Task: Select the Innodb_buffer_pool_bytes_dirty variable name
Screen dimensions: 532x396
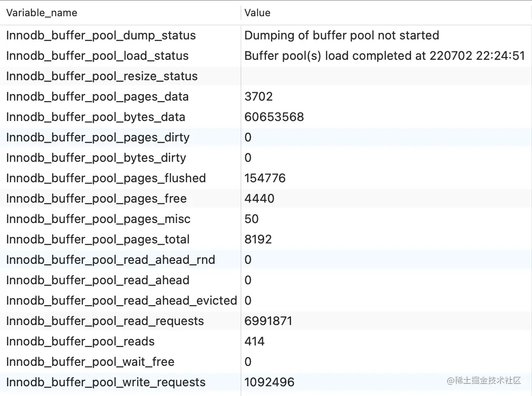Action: 96,158
